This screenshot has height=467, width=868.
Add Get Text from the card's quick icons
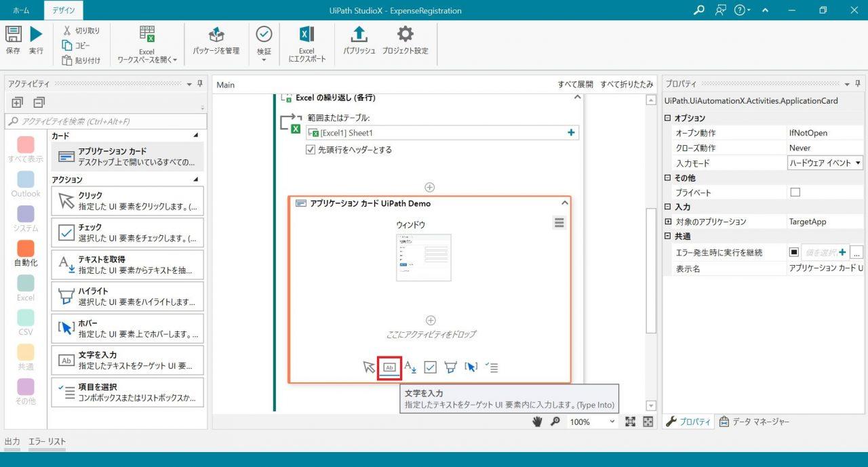pos(410,367)
